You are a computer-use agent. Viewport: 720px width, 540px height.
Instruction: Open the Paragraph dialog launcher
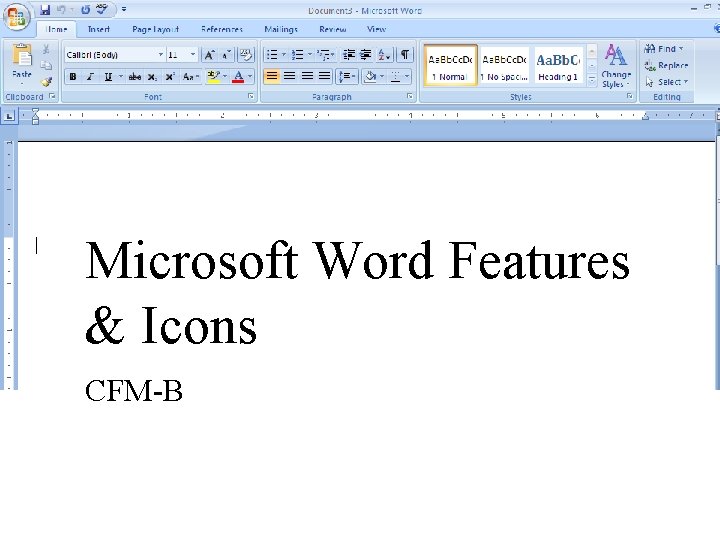point(410,96)
